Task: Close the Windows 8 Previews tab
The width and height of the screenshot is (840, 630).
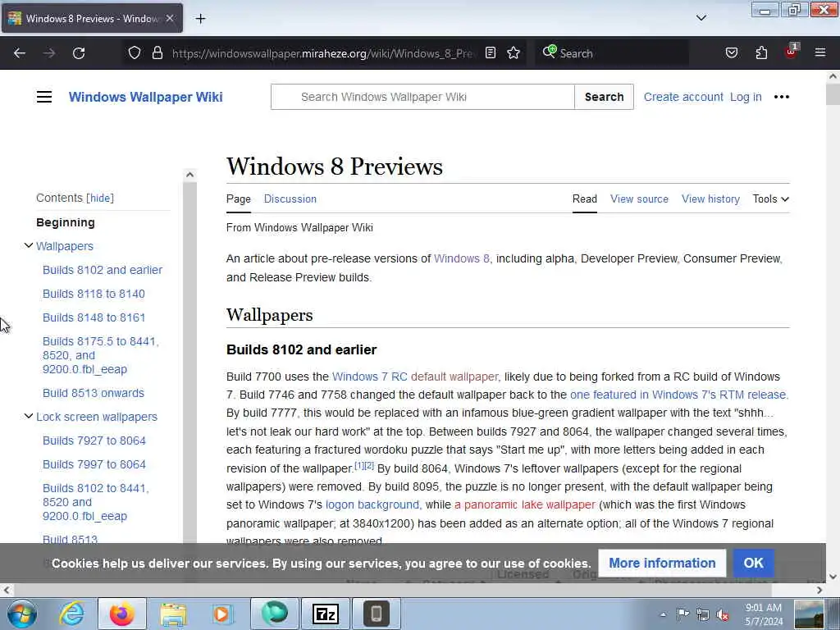Action: pos(170,18)
